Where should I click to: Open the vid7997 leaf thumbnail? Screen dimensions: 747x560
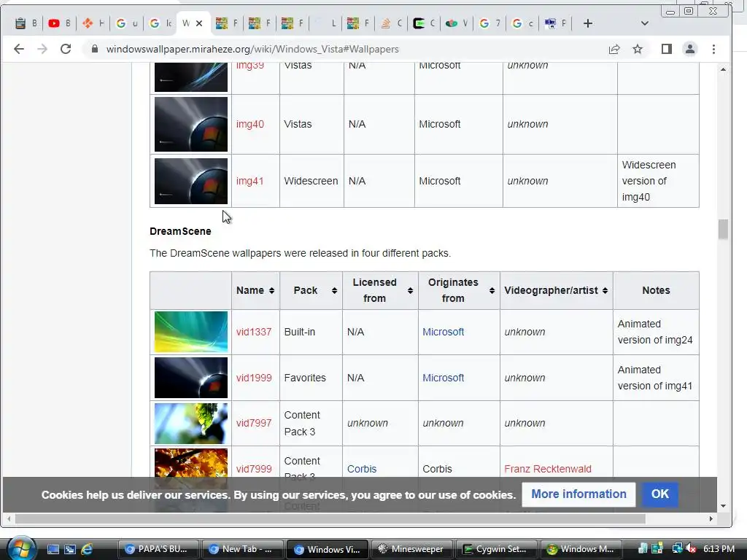(191, 424)
